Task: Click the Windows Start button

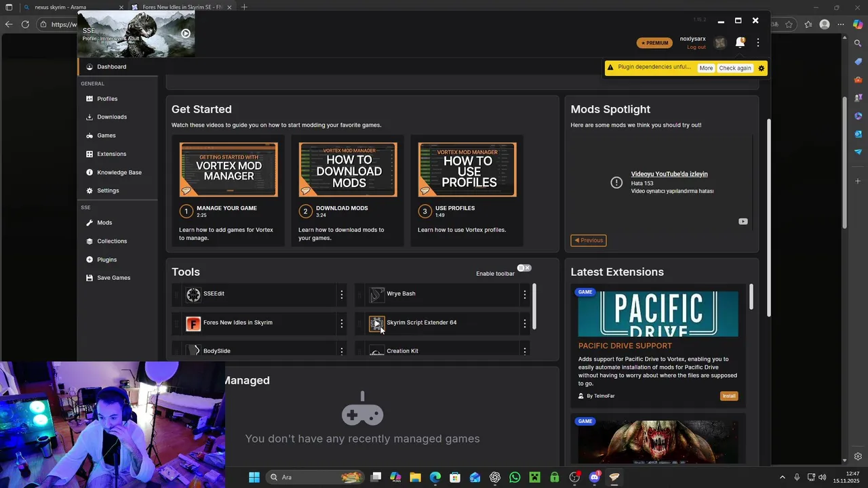Action: [254, 477]
